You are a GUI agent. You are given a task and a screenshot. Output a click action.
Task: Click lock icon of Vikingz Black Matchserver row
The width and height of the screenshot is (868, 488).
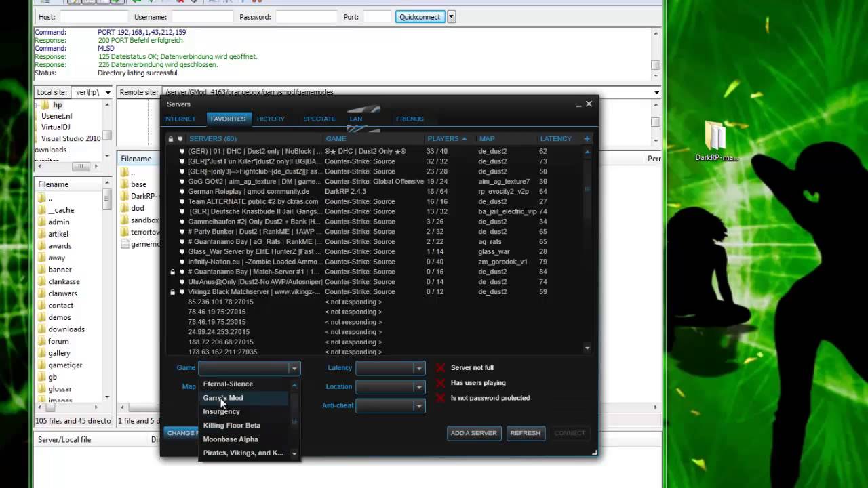pos(172,292)
